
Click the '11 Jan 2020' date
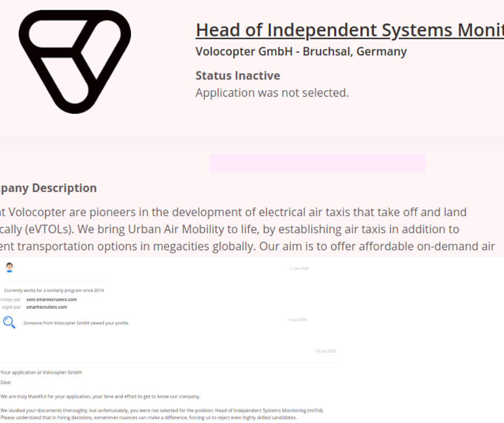[x=299, y=268]
